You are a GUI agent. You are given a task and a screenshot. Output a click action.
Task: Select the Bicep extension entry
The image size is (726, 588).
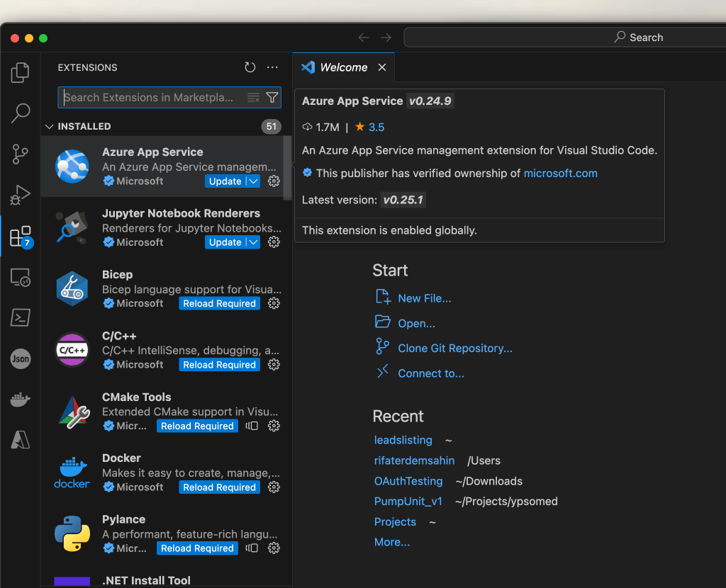(162, 288)
